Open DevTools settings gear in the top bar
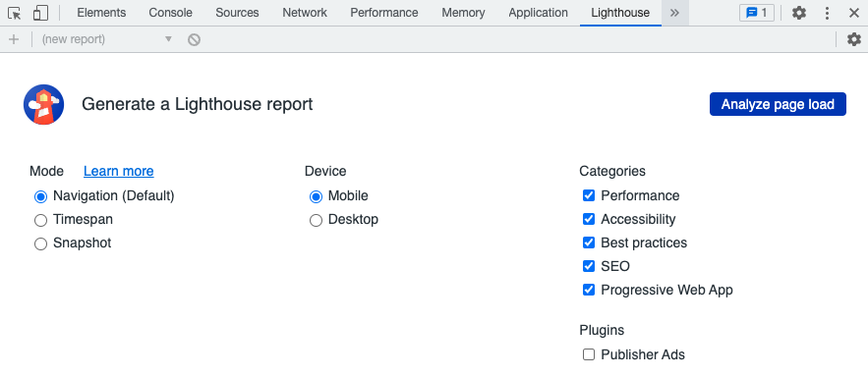Screen dimensions: 868x377 pyautogui.click(x=799, y=13)
